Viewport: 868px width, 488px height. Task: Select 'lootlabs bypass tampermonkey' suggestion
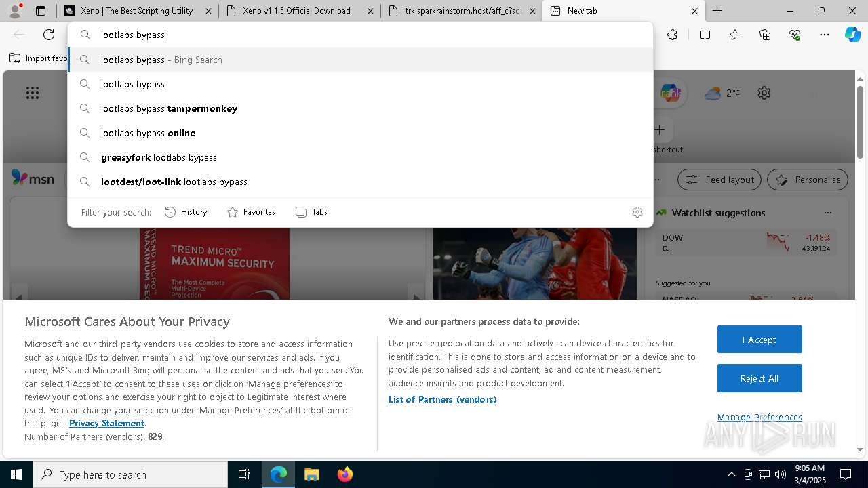tap(360, 108)
